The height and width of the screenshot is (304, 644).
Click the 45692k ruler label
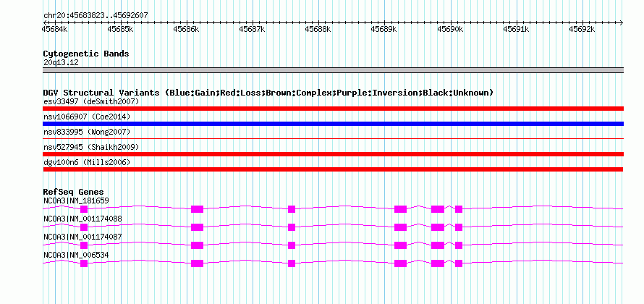pos(582,29)
